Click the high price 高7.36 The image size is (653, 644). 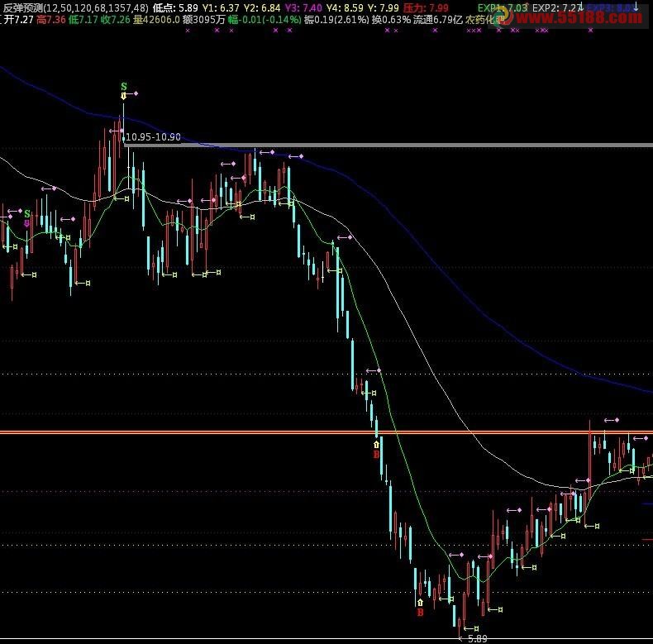[x=51, y=20]
